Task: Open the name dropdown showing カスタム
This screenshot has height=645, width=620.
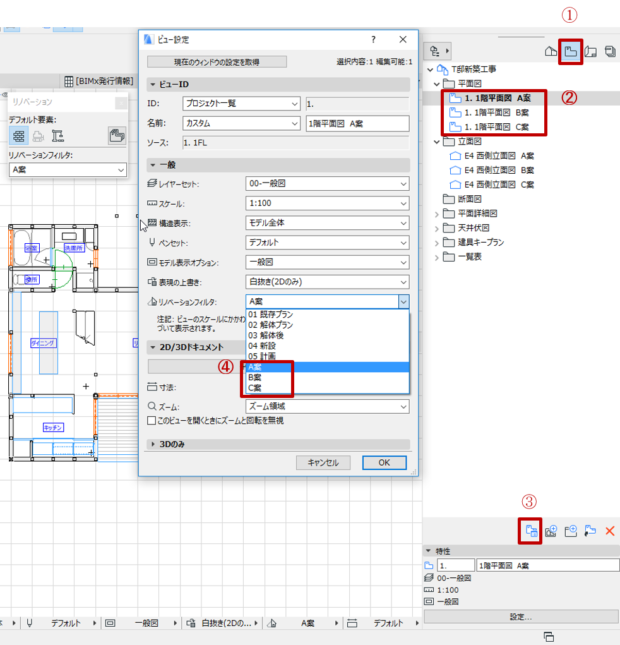Action: click(241, 123)
